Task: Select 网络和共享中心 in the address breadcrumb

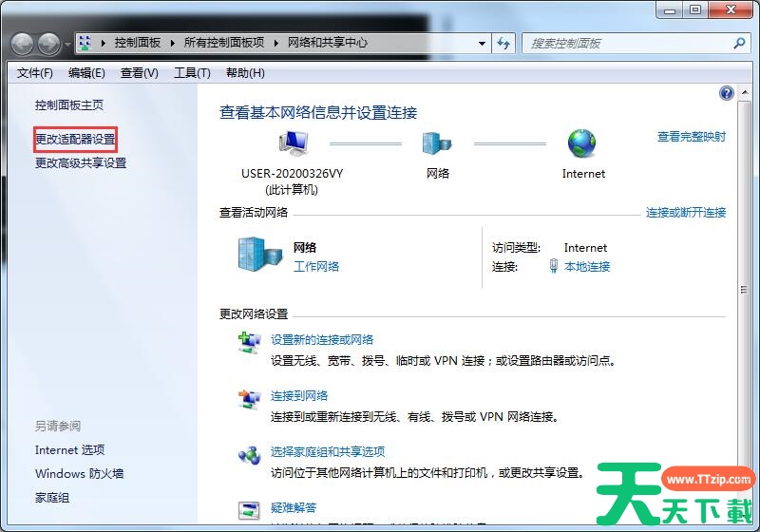Action: click(x=328, y=43)
